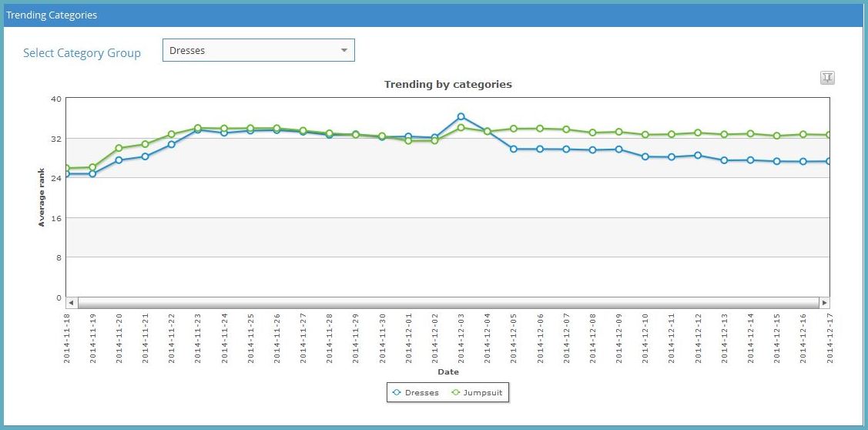Click the Dresses data point on 2014-11-18

[67, 174]
